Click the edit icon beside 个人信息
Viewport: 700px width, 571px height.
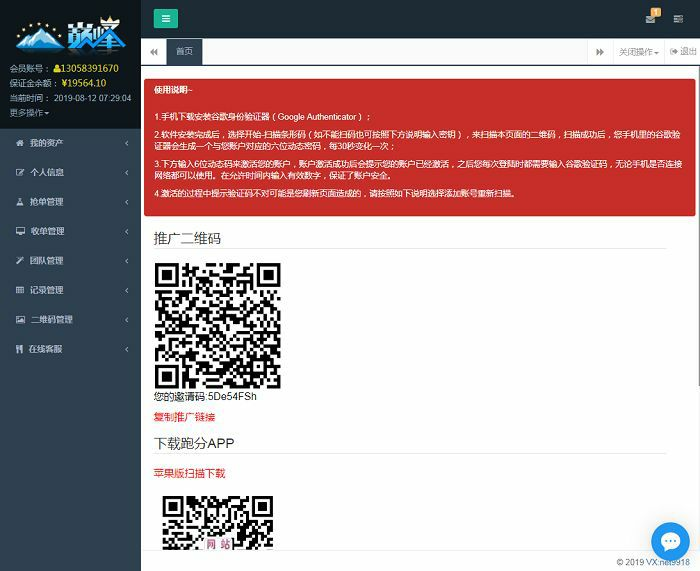coord(20,172)
